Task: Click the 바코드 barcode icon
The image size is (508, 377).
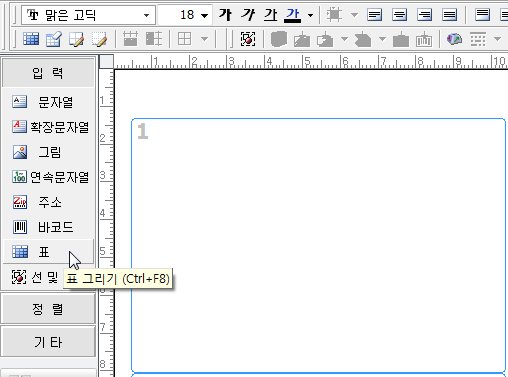Action: tap(20, 227)
